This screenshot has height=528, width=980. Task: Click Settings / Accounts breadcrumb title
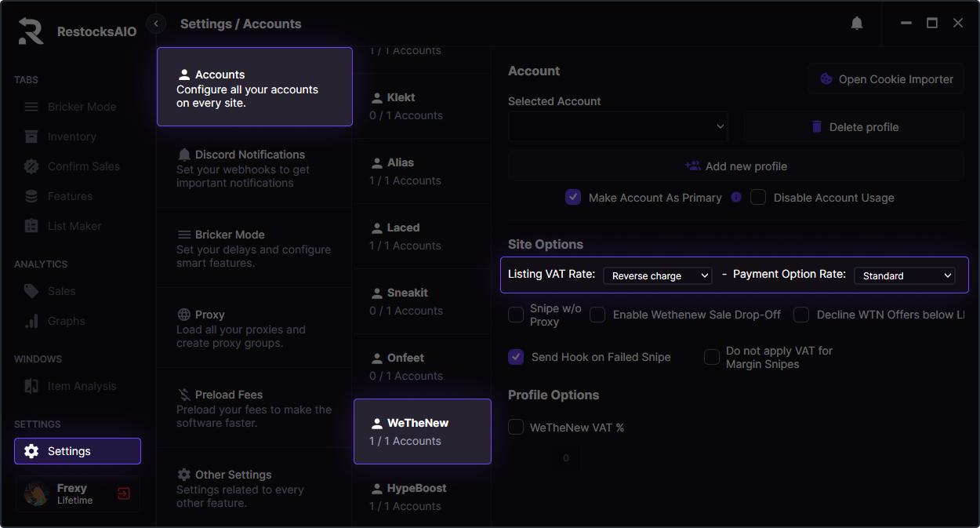[x=241, y=24]
